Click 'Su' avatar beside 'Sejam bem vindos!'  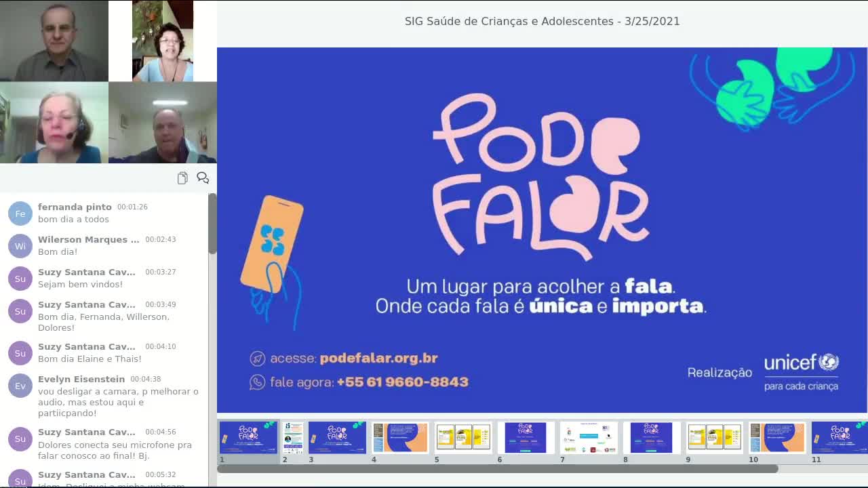[20, 279]
